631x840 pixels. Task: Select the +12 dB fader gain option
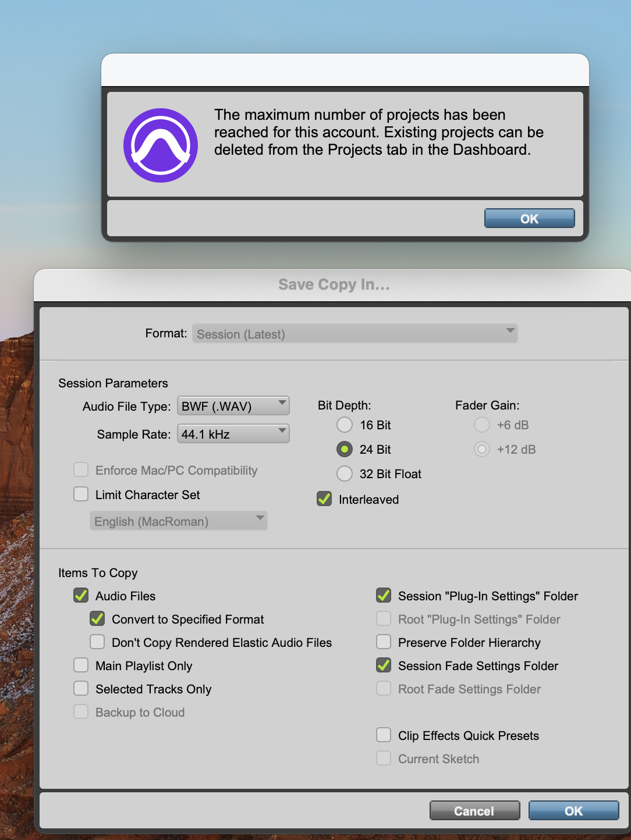482,449
